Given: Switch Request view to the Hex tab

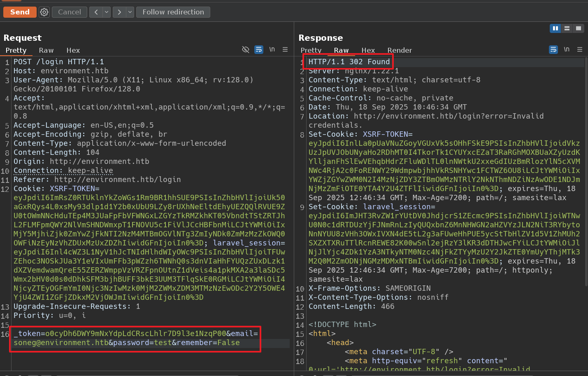Looking at the screenshot, I should coord(73,50).
